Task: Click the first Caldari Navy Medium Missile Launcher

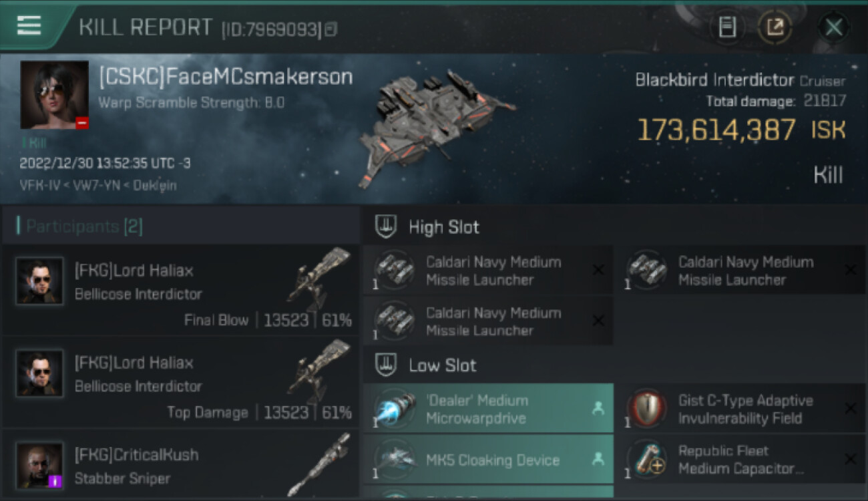Action: [487, 271]
